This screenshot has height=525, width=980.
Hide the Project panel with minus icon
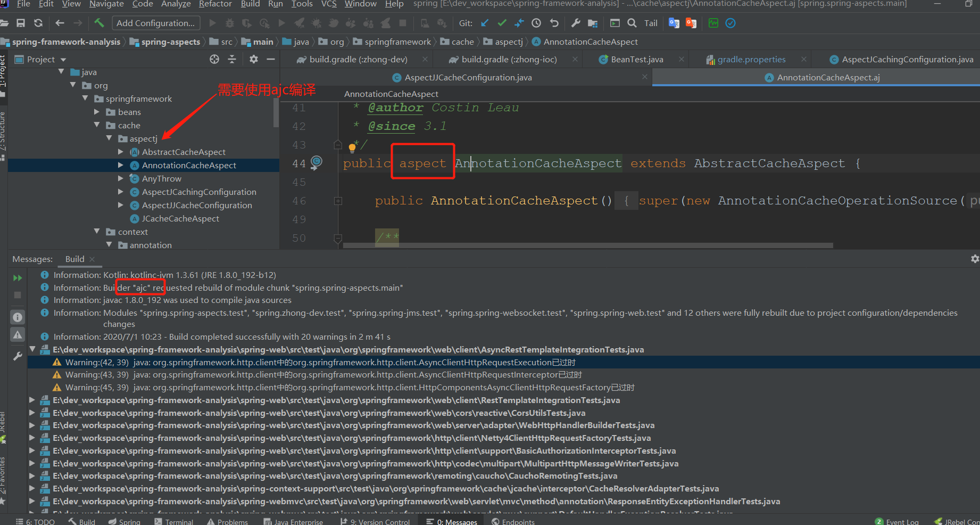point(271,59)
